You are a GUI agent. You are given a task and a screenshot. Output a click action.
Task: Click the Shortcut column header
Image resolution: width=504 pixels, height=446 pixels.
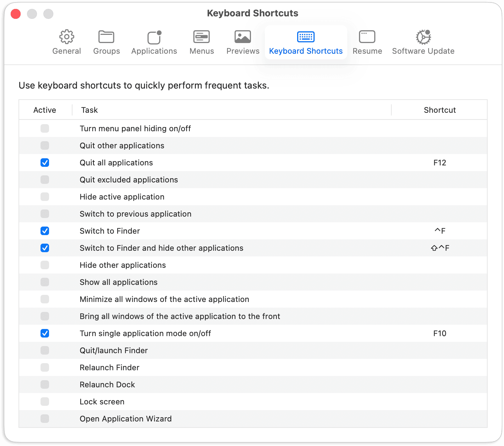(x=440, y=110)
